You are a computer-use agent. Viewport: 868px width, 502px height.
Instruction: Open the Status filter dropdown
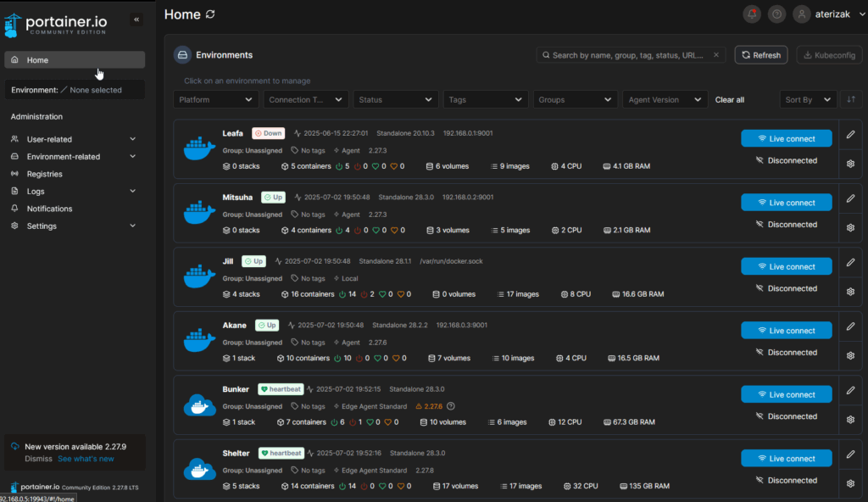tap(395, 100)
